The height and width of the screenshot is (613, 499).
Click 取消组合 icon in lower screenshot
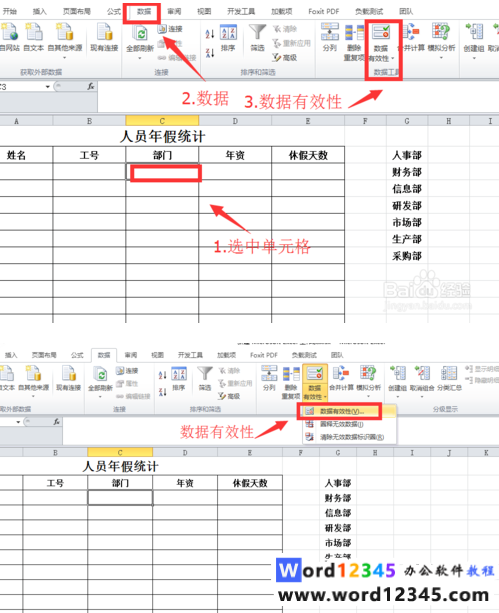point(422,373)
